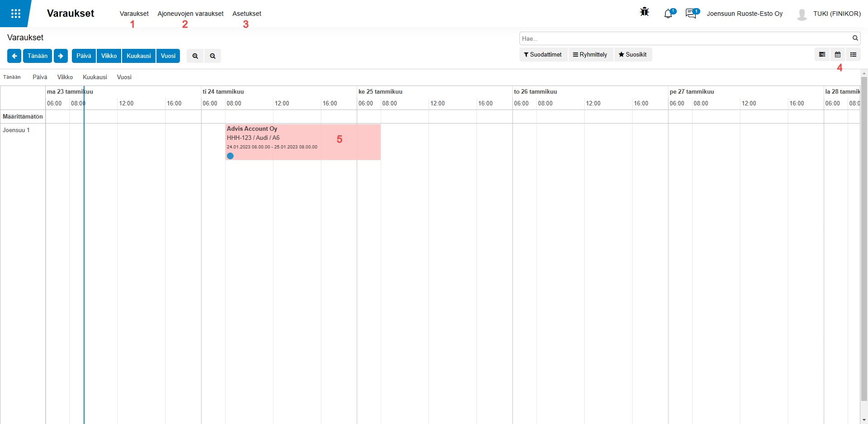This screenshot has height=424, width=868.
Task: Click the Varaukset app title
Action: pos(71,13)
